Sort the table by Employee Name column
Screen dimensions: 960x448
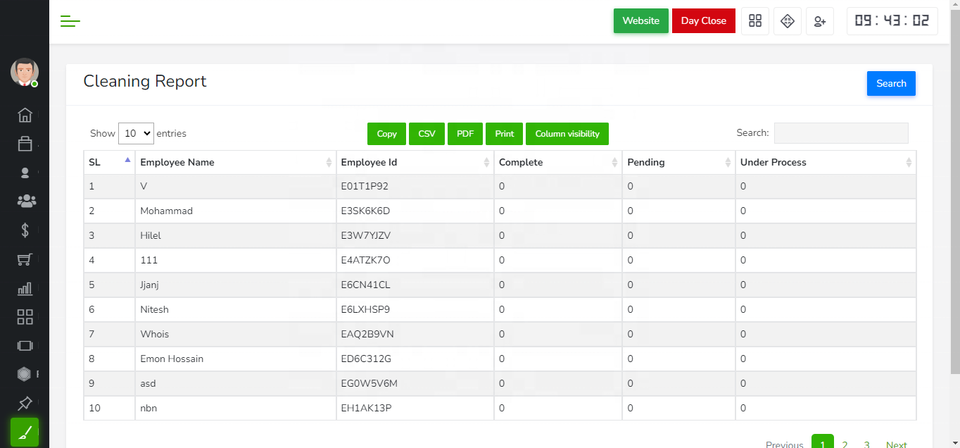pos(235,162)
